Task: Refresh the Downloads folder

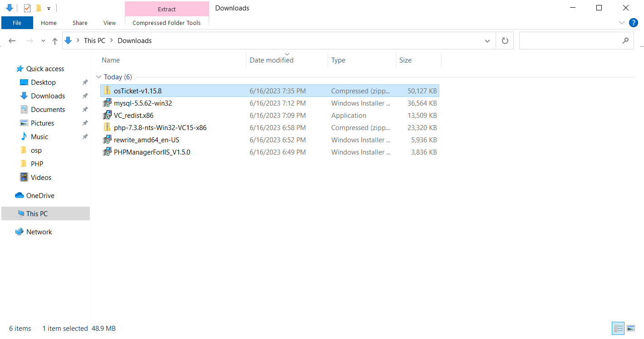Action: (505, 41)
